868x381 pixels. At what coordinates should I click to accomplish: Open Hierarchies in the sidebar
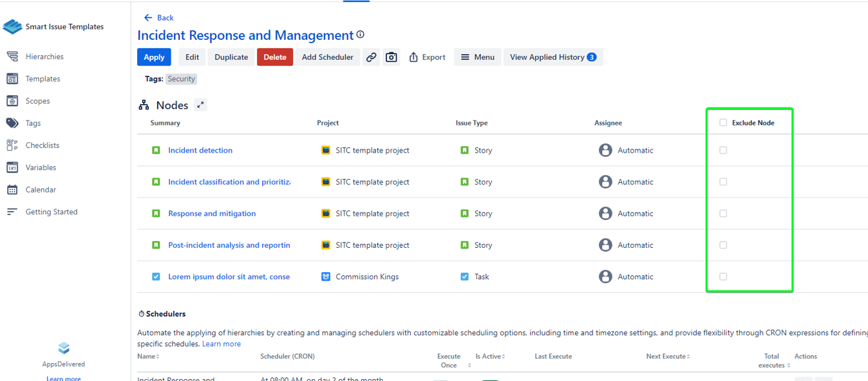coord(44,57)
